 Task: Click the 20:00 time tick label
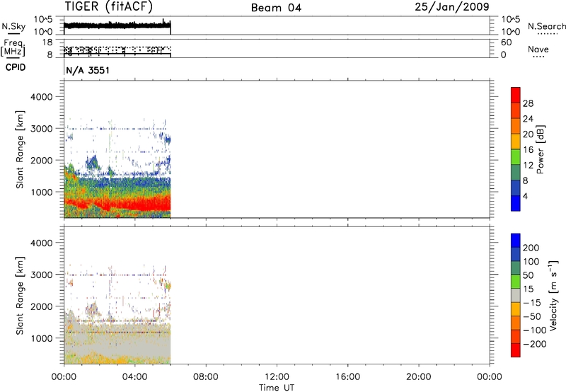pos(418,377)
